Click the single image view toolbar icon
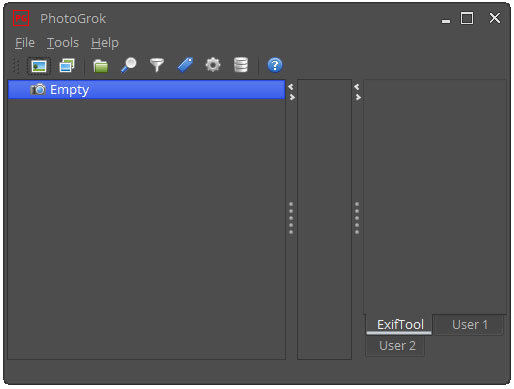The height and width of the screenshot is (389, 514). 39,66
